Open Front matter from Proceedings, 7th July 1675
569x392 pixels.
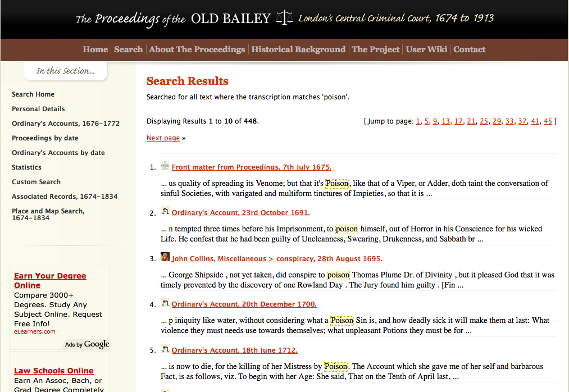251,167
